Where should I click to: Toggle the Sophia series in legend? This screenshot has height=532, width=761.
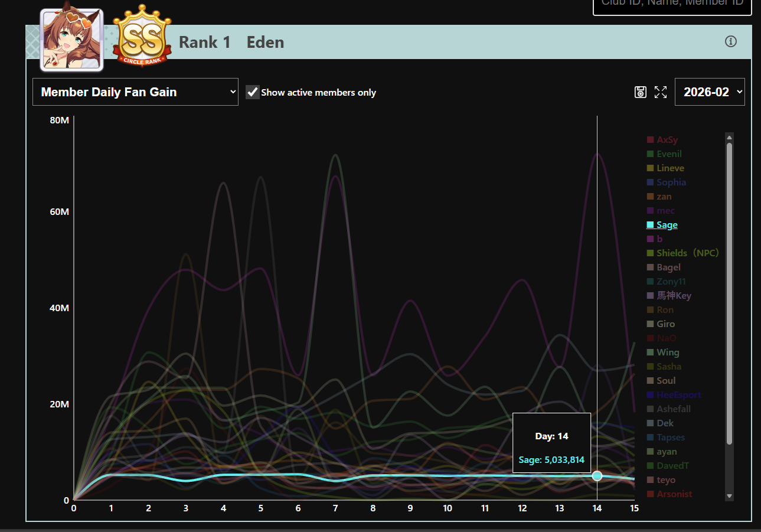[x=666, y=182]
